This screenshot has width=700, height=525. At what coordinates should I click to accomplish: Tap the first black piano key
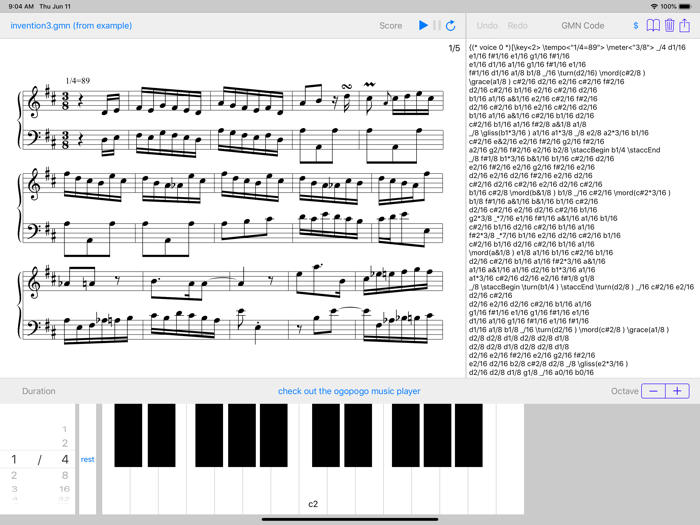[128, 435]
